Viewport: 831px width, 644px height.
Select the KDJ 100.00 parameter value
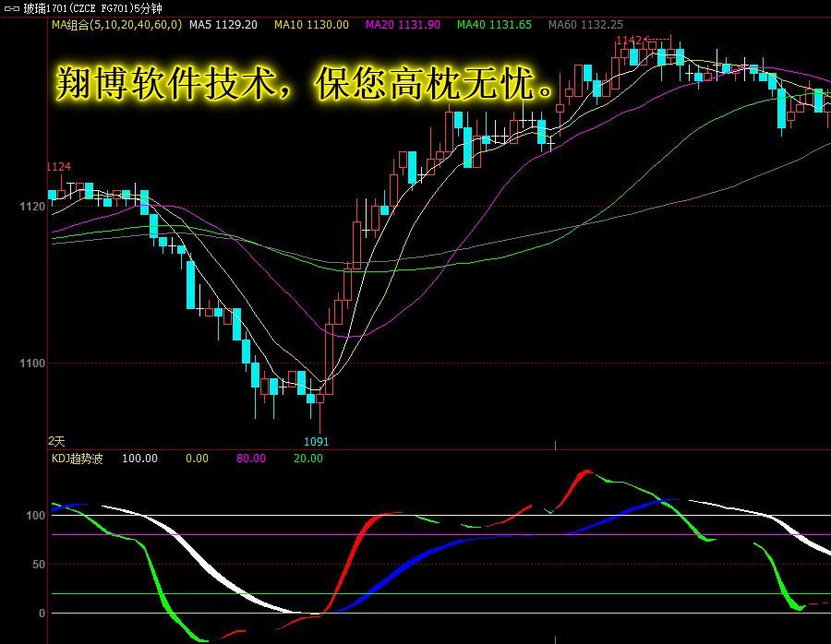(140, 459)
